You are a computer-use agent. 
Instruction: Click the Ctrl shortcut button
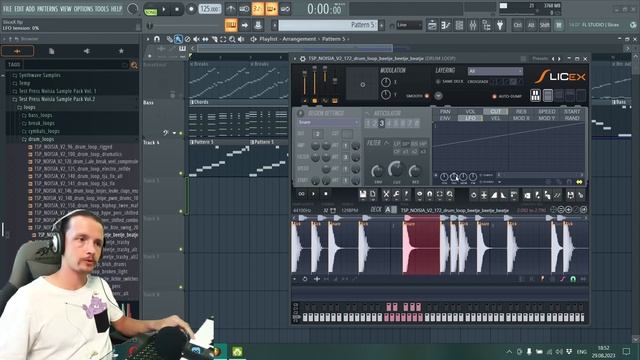click(518, 25)
